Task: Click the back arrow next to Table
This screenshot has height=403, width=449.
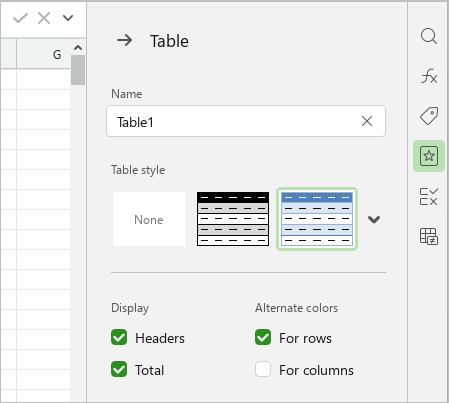Action: [x=124, y=41]
